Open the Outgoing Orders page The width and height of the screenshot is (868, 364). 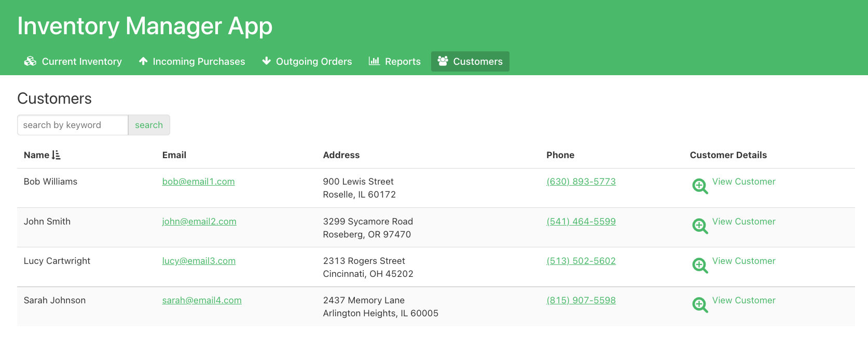tap(307, 61)
